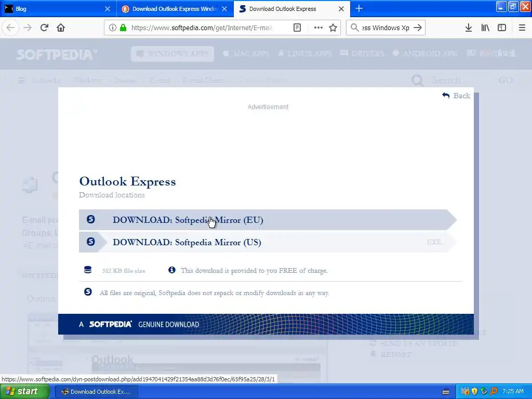Open the downloads panel
The height and width of the screenshot is (399, 532).
(469, 28)
